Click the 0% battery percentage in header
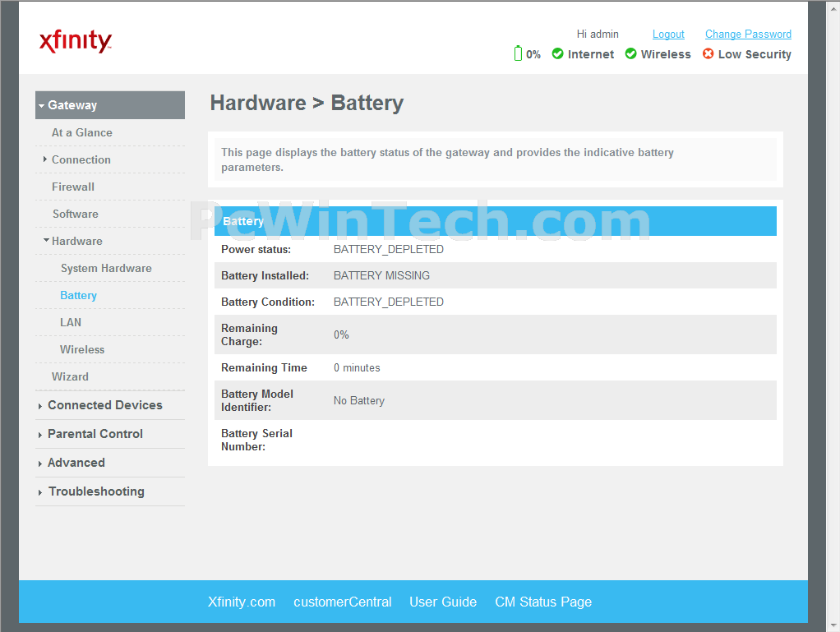Image resolution: width=840 pixels, height=632 pixels. coord(533,54)
